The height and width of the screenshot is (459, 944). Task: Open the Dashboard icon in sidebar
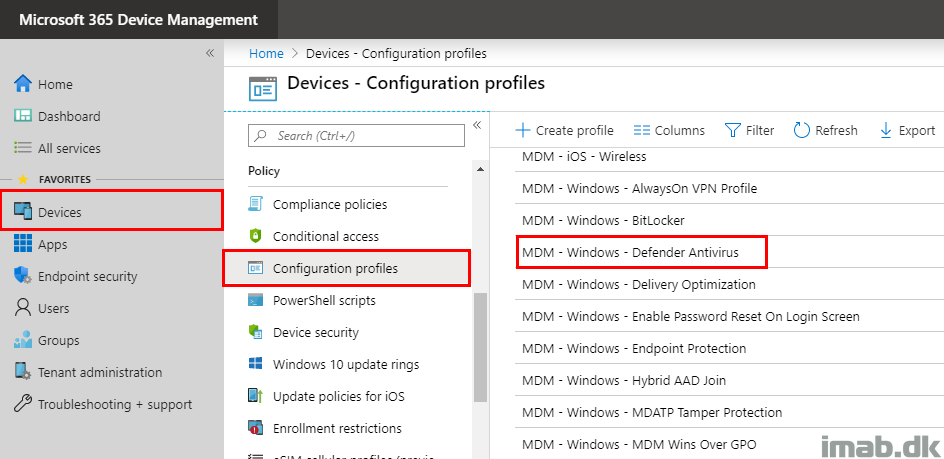point(22,116)
